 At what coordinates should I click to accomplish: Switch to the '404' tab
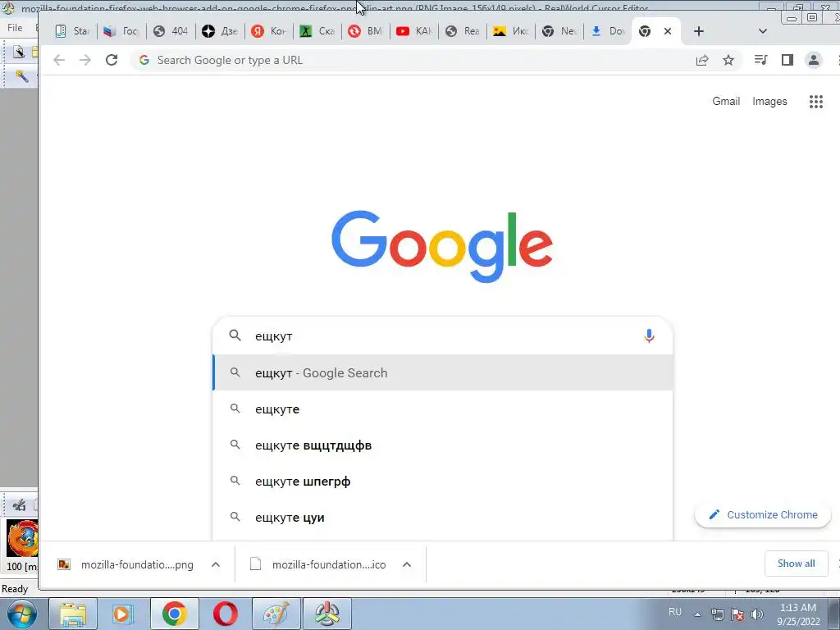(171, 31)
